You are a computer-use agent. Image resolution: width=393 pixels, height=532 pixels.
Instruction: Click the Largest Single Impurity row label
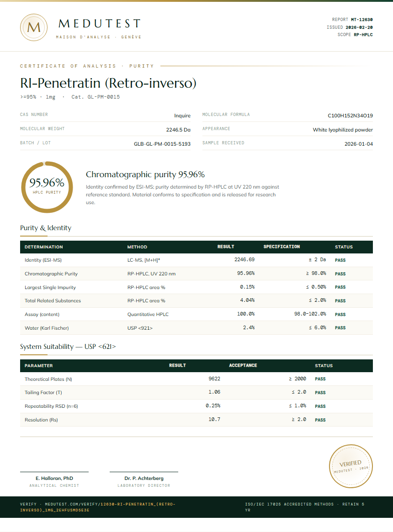[x=50, y=287]
